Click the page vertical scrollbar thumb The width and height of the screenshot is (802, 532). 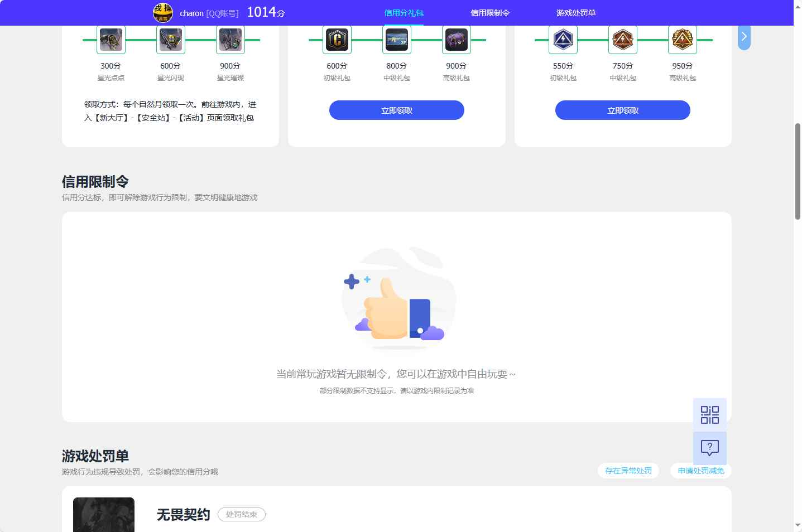pyautogui.click(x=798, y=172)
